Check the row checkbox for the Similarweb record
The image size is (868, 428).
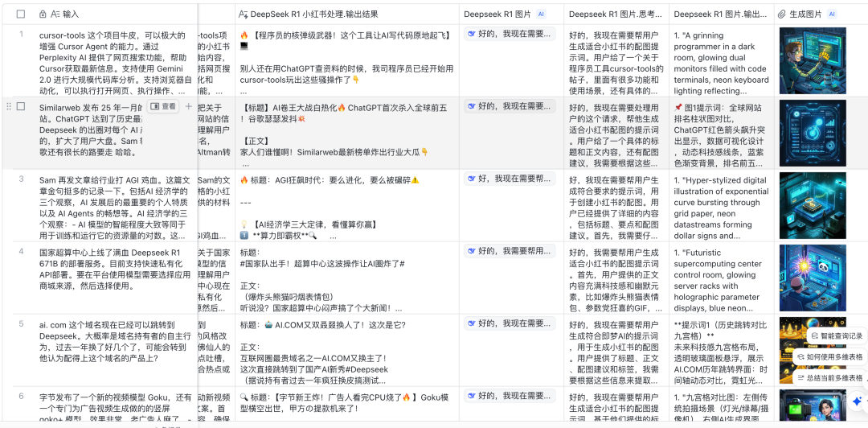pos(21,106)
